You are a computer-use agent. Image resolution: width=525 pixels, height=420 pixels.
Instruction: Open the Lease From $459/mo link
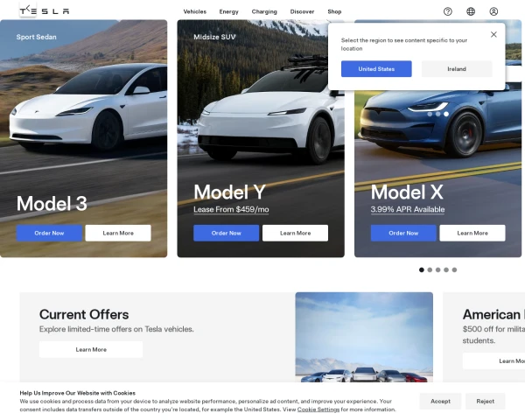point(231,210)
